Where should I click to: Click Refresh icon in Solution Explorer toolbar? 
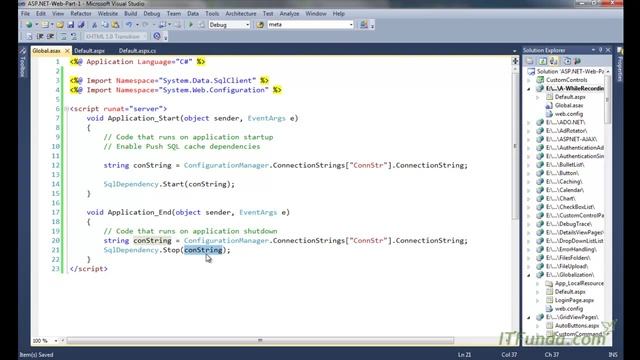542,61
